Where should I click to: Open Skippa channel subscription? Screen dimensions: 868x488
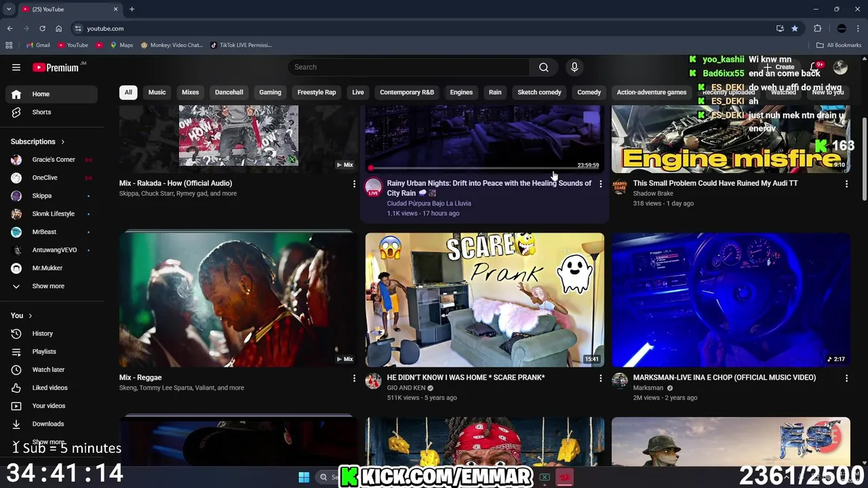[53, 196]
